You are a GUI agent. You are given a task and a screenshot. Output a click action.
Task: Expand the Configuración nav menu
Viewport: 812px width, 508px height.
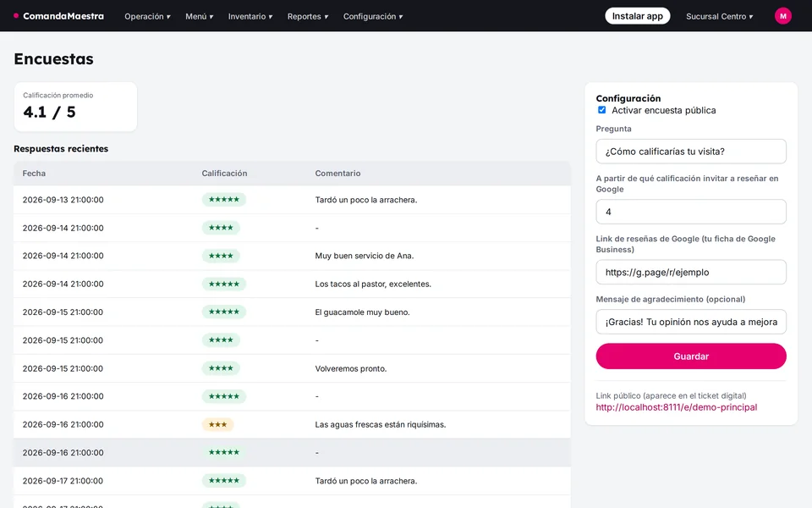coord(373,16)
